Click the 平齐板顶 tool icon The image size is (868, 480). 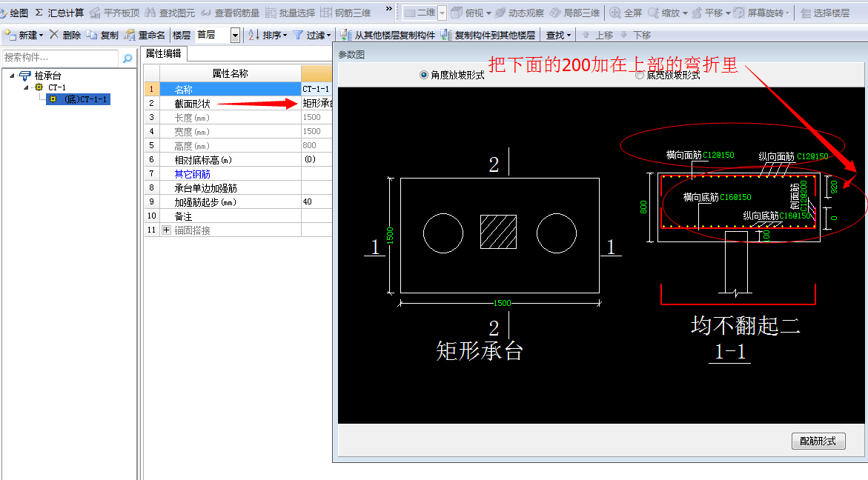95,13
